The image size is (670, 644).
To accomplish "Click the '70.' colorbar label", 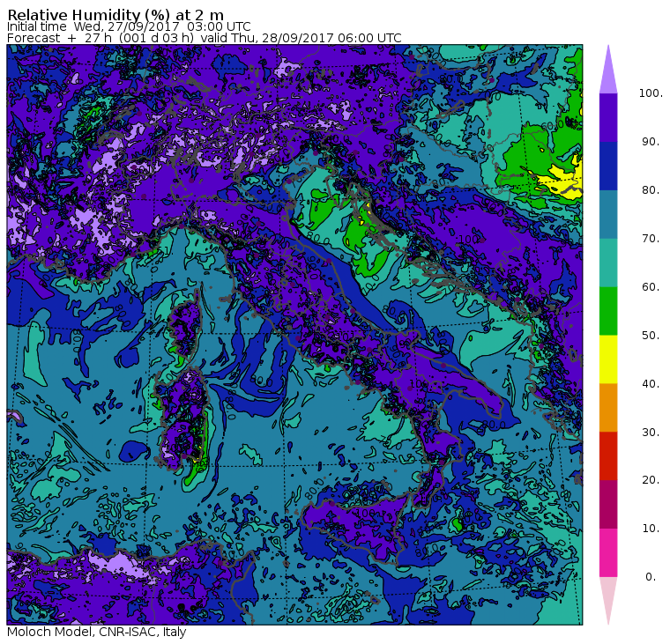I will [651, 238].
